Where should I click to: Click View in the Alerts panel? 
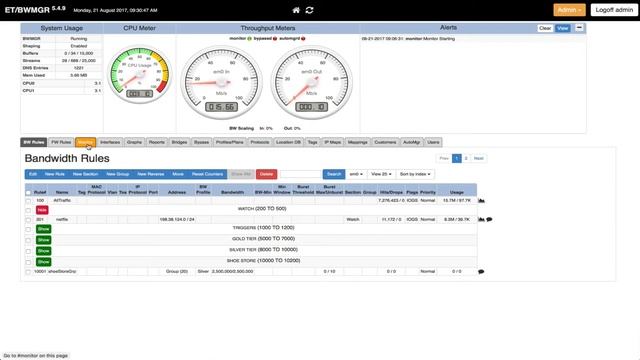tap(562, 28)
